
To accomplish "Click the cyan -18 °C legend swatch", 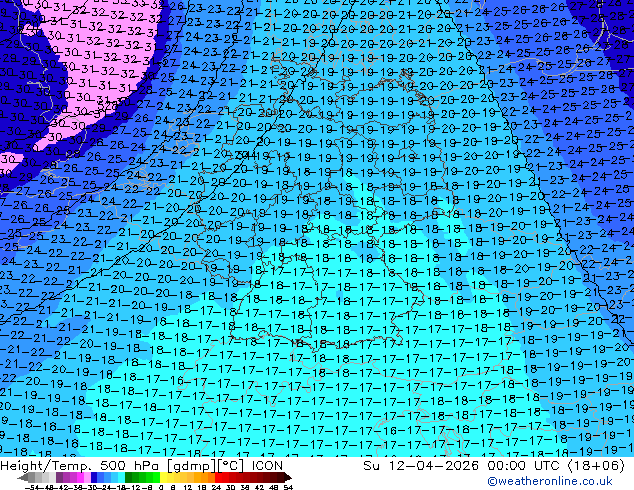I will (x=121, y=477).
